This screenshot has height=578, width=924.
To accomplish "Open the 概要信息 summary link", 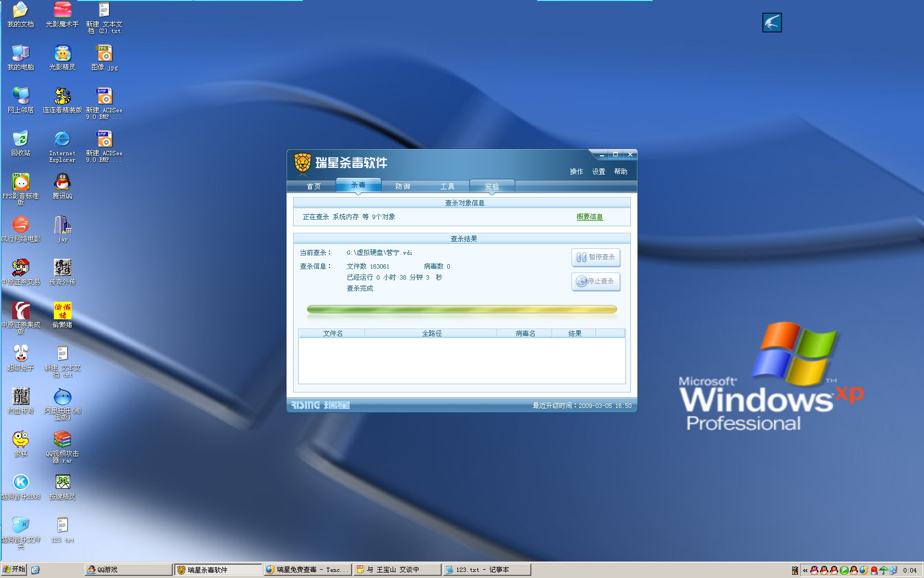I will pyautogui.click(x=590, y=217).
